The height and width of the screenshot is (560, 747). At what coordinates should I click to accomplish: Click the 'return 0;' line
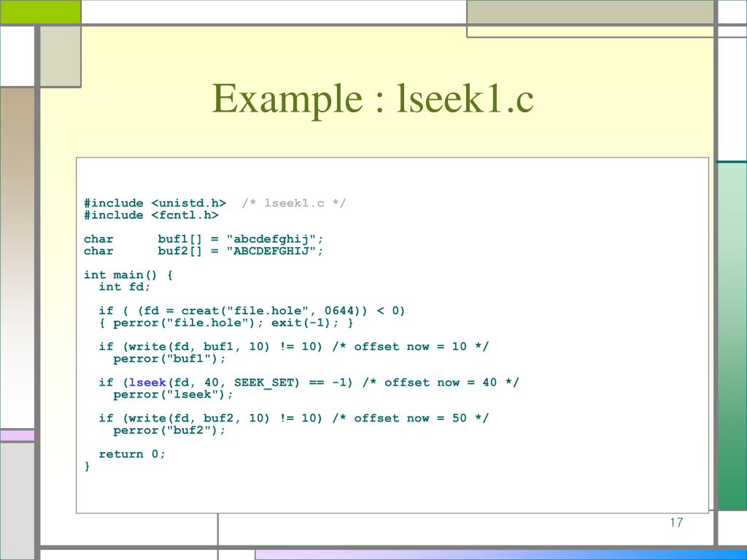[132, 454]
